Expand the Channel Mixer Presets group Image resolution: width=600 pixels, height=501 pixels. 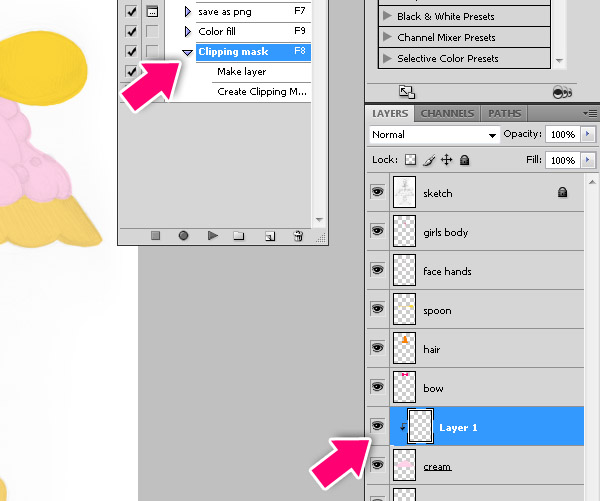[x=387, y=38]
